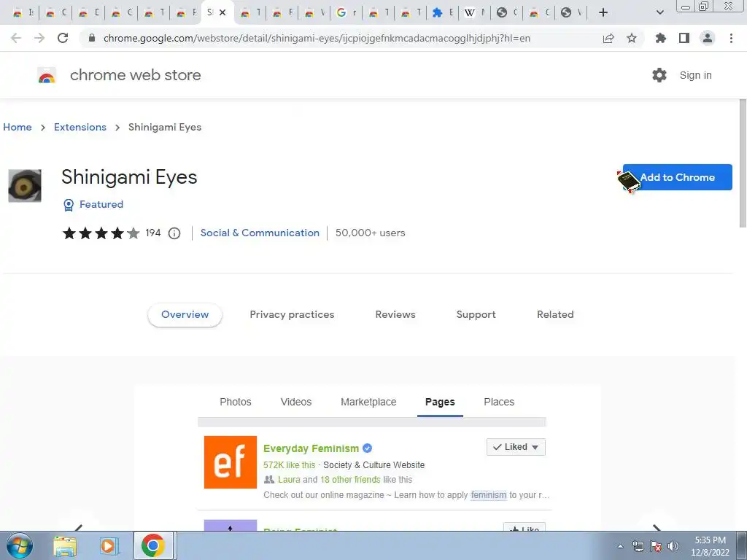Reload the page with the refresh icon
The height and width of the screenshot is (560, 747).
(x=63, y=38)
